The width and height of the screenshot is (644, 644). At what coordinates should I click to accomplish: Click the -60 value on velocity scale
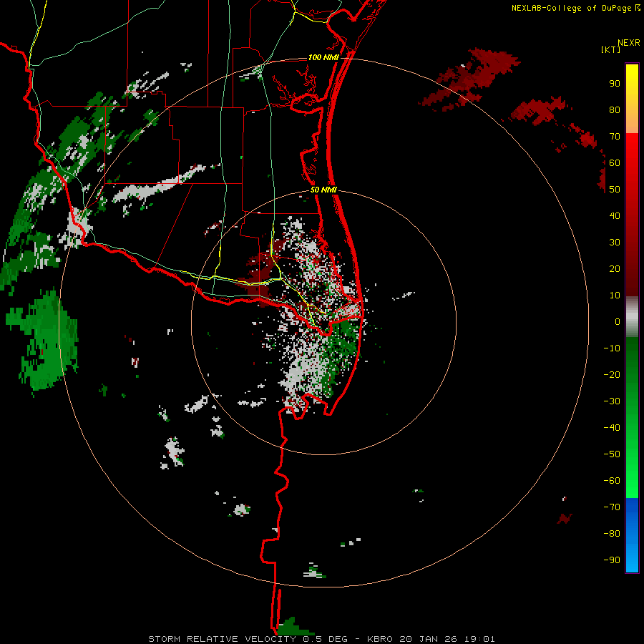612,481
